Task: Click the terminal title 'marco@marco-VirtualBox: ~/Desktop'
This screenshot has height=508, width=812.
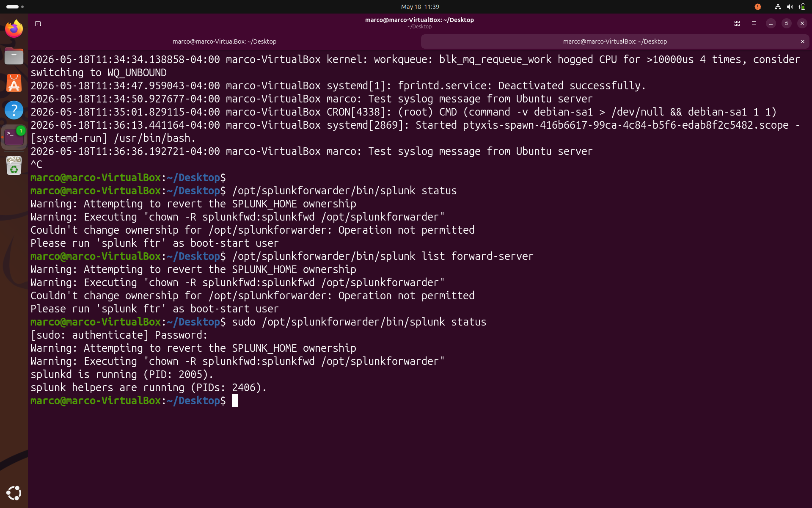Action: [x=419, y=20]
